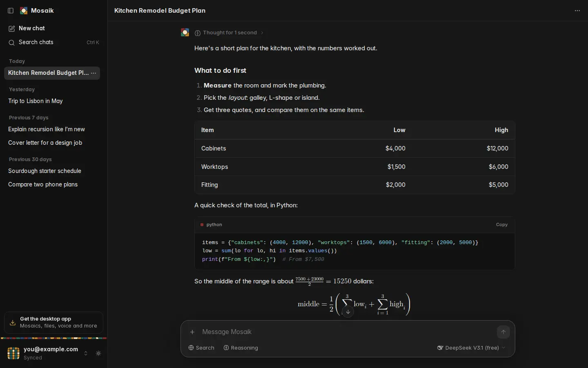Click the send message arrow button
Image resolution: width=588 pixels, height=368 pixels.
pos(503,332)
